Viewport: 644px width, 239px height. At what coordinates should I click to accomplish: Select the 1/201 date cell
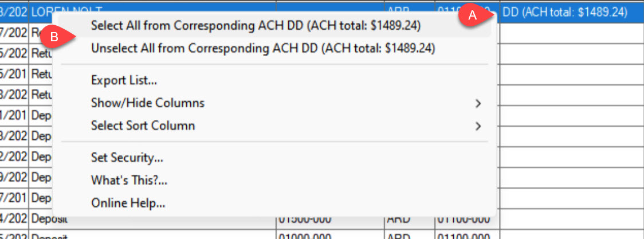[x=14, y=116]
